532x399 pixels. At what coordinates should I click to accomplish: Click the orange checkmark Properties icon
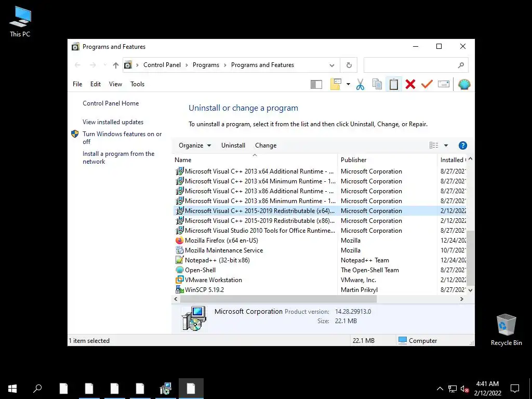pyautogui.click(x=427, y=84)
